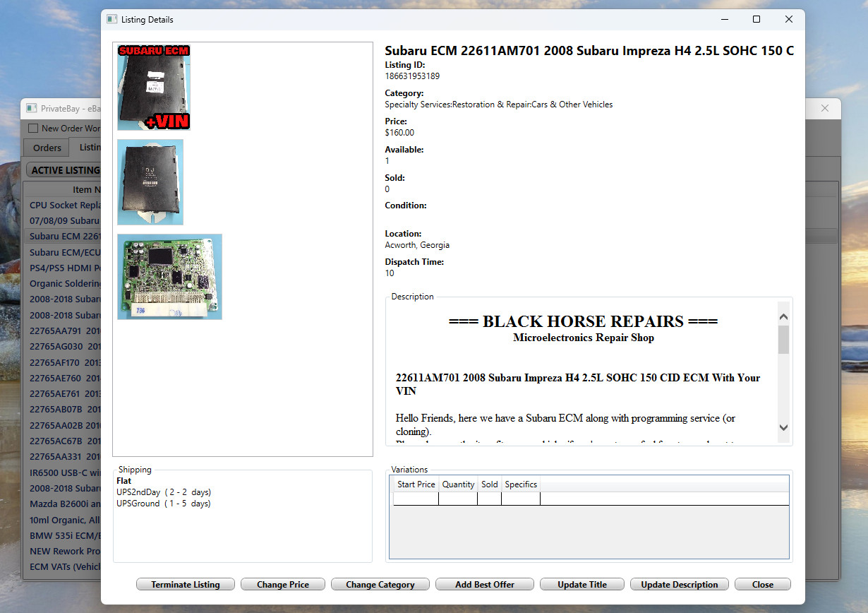Click the Start Price column header
This screenshot has height=613, width=868.
416,484
